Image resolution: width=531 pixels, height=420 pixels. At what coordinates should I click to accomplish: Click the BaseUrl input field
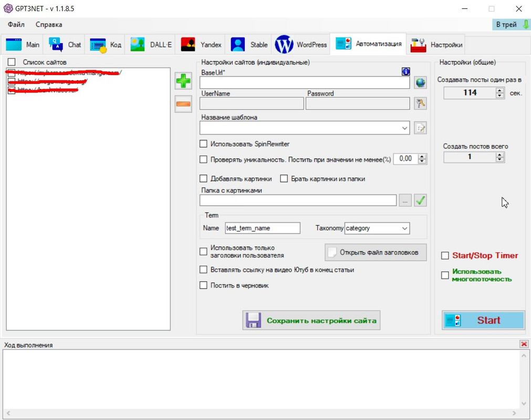[x=305, y=82]
